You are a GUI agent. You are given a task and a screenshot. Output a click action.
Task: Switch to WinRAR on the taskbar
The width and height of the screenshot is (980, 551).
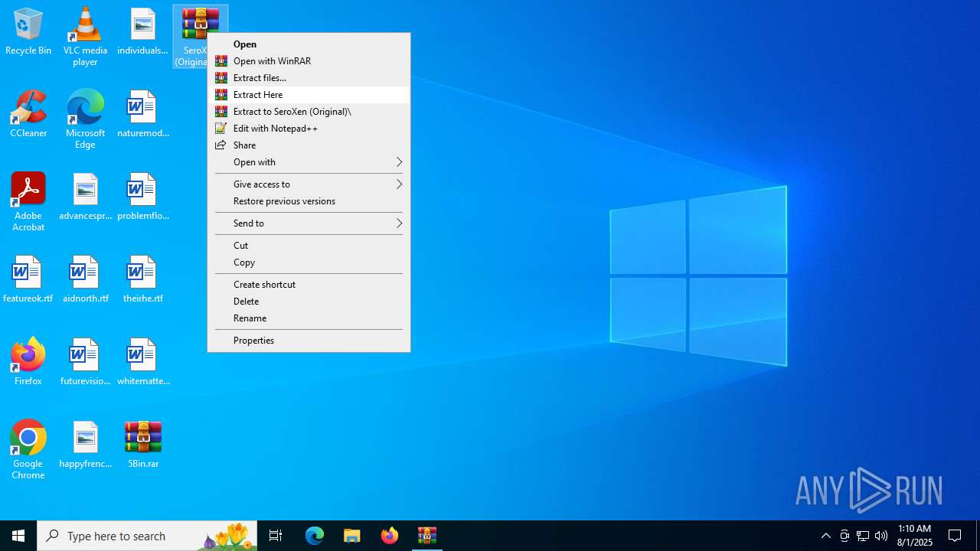(x=427, y=536)
